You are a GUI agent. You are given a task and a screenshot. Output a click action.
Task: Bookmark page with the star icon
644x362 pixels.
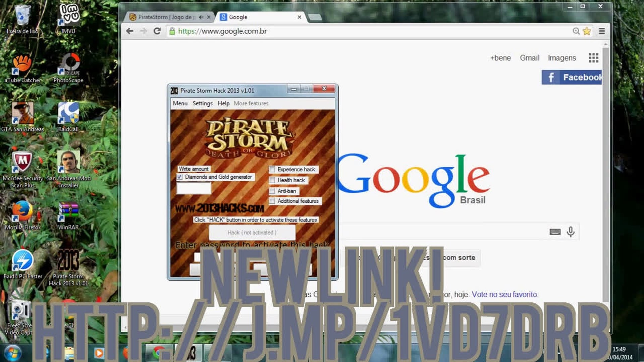(587, 31)
